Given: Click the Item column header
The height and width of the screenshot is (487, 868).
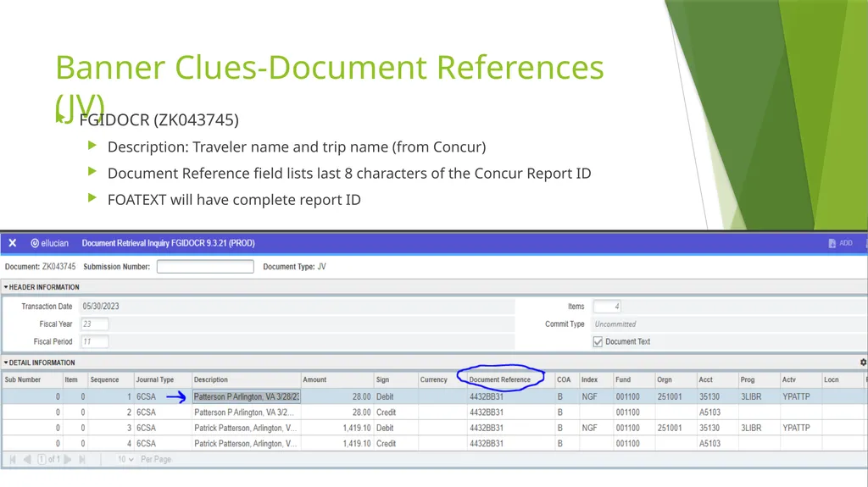Looking at the screenshot, I should click(71, 379).
